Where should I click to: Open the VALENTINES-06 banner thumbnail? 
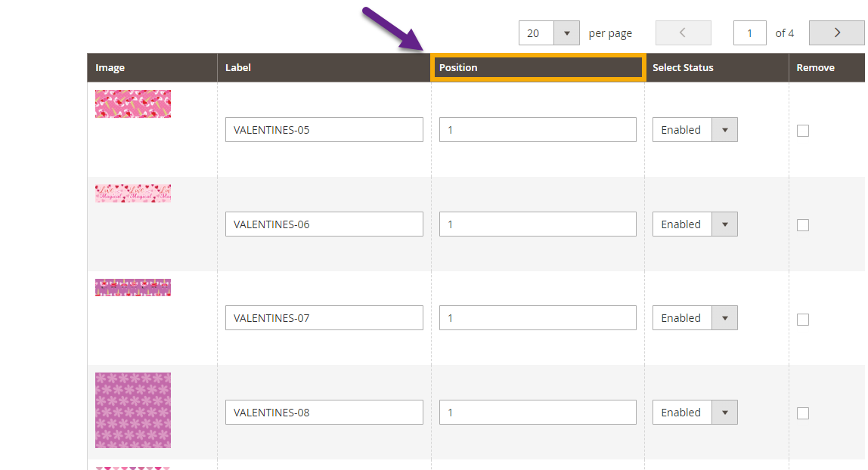point(132,193)
